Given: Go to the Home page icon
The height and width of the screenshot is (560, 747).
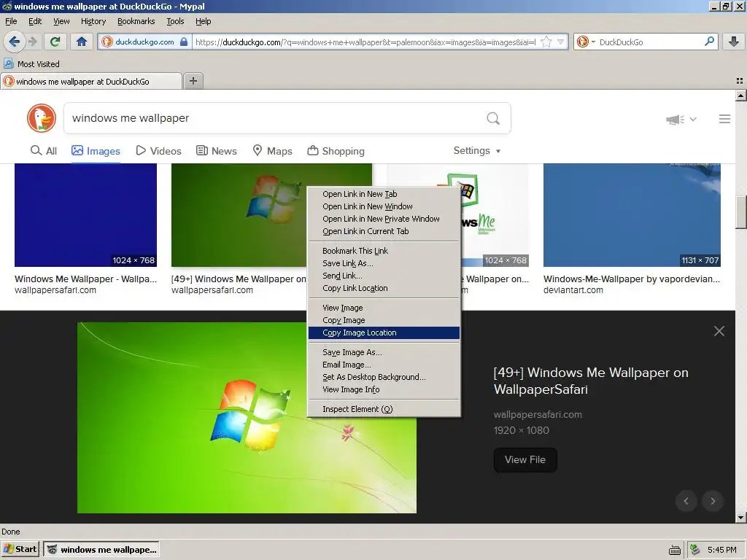Looking at the screenshot, I should pos(82,42).
